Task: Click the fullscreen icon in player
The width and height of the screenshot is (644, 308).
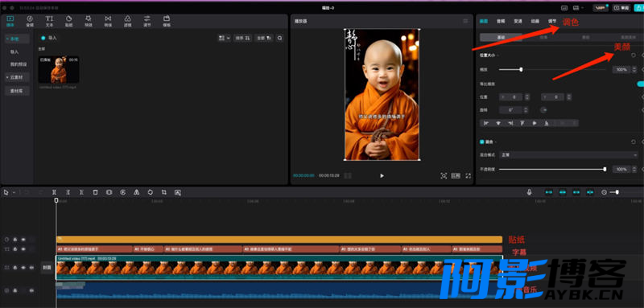Action: (469, 175)
